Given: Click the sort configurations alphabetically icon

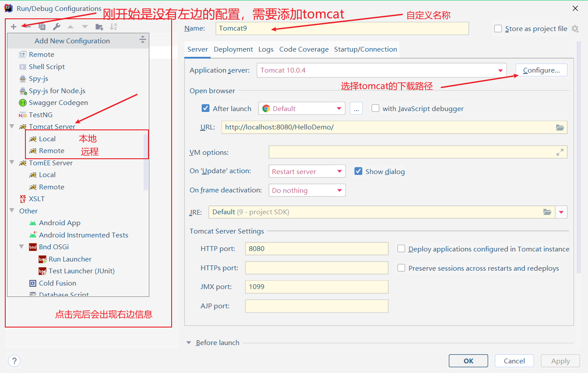Looking at the screenshot, I should point(113,27).
